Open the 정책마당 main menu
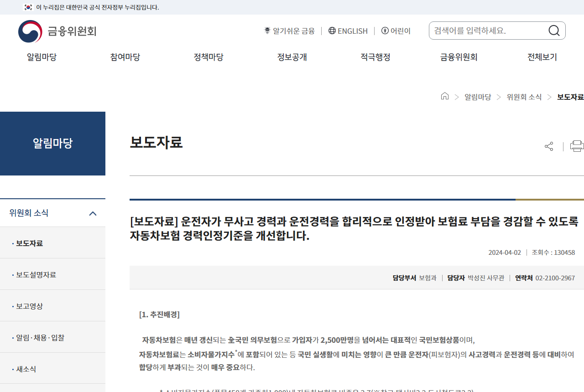584x392 pixels. tap(209, 57)
